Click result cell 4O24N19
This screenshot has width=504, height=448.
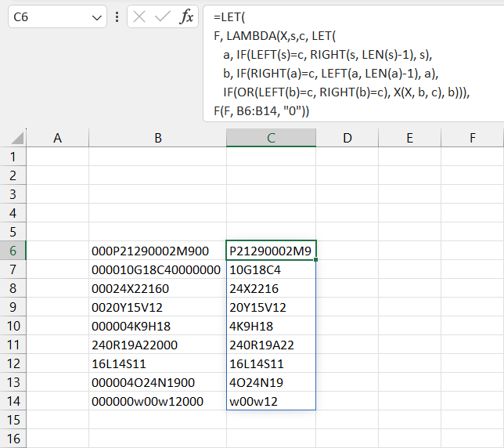coord(271,382)
